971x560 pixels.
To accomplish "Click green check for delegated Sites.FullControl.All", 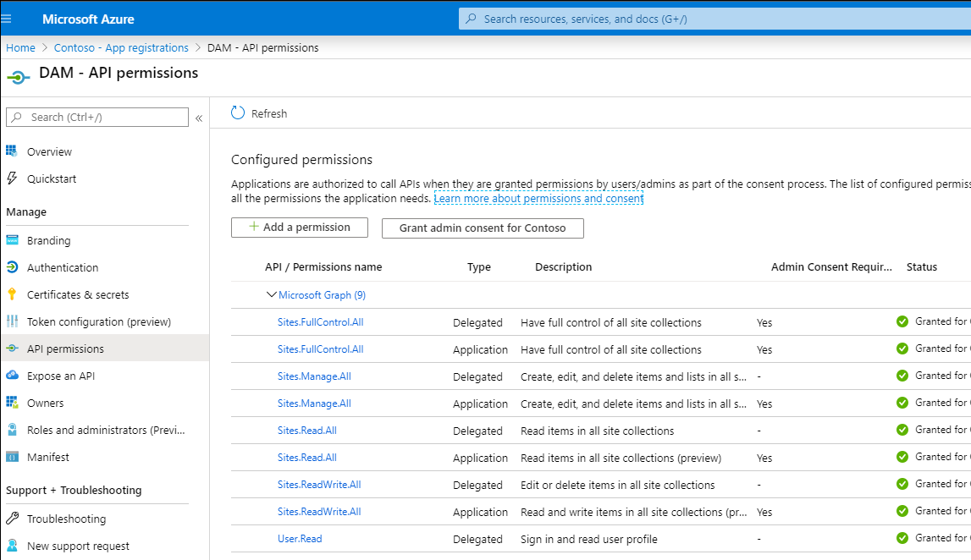I will 902,321.
